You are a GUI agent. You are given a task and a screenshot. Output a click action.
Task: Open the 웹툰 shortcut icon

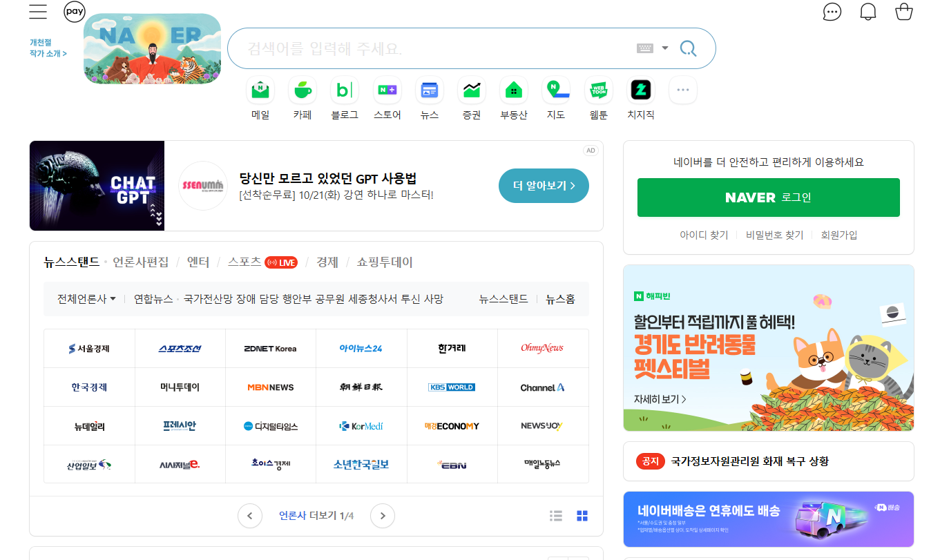pyautogui.click(x=598, y=90)
